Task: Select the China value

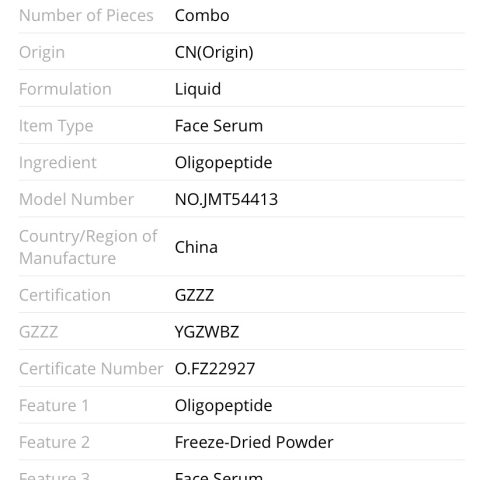Action: pos(196,247)
